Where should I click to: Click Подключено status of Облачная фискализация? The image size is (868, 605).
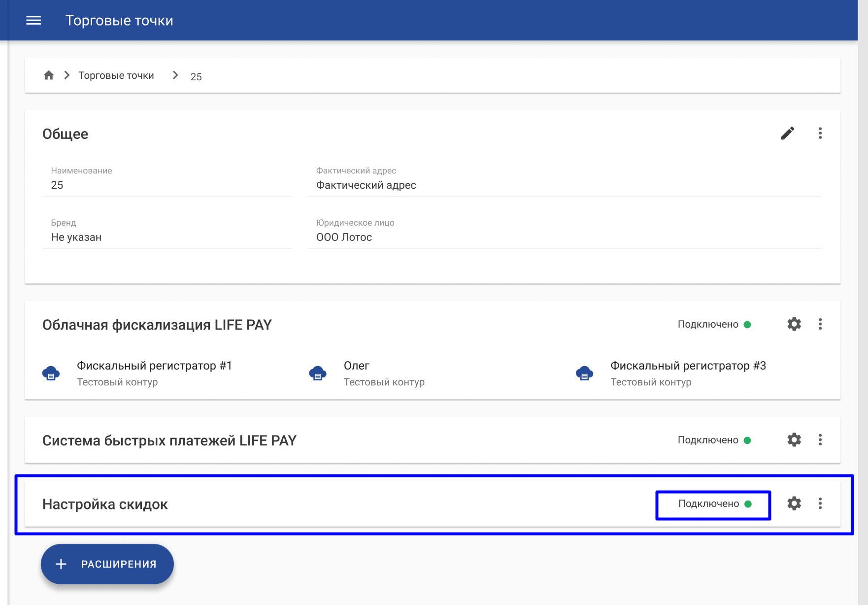click(714, 324)
